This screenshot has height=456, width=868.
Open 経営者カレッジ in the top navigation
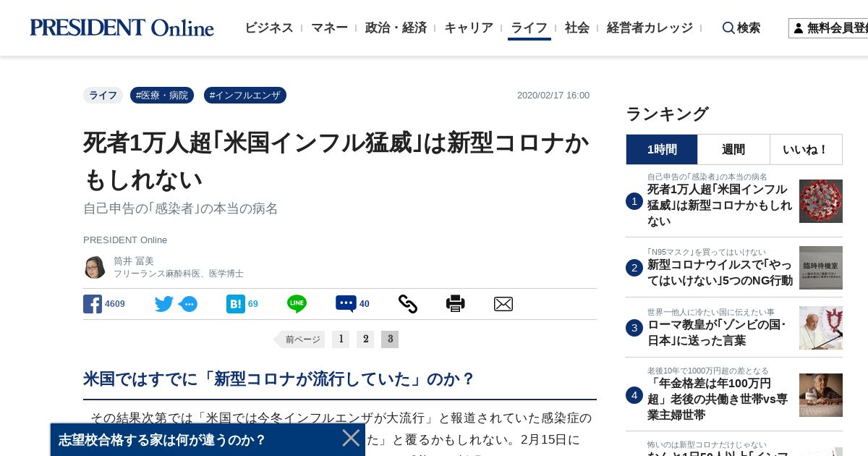pyautogui.click(x=650, y=28)
